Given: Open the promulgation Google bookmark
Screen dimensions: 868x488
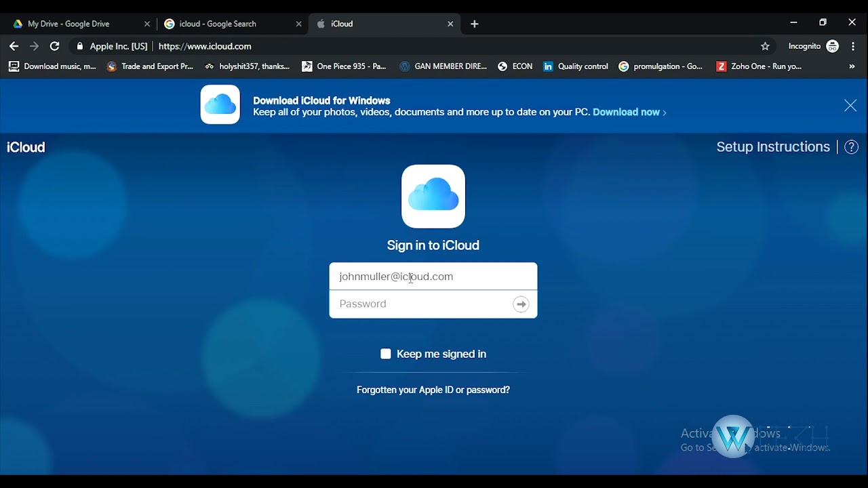Looking at the screenshot, I should [x=661, y=66].
